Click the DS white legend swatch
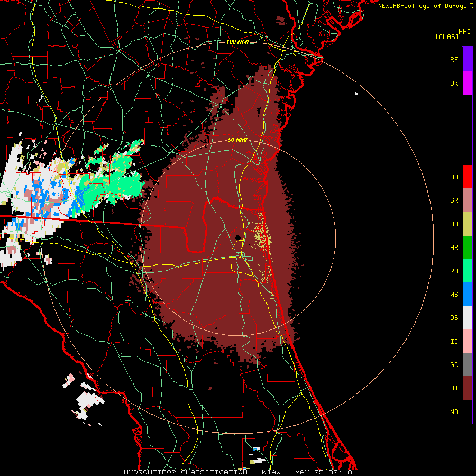 coord(467,317)
